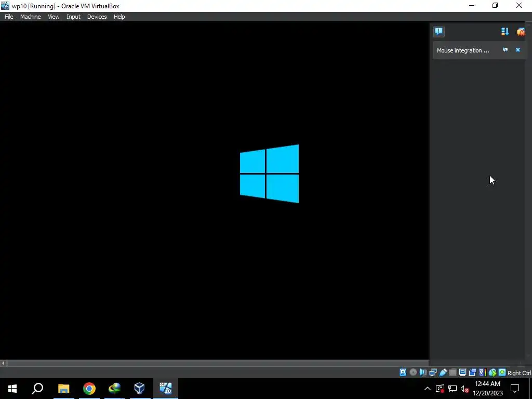
Task: Click the VirtualBox title bar app icon
Action: 5,6
